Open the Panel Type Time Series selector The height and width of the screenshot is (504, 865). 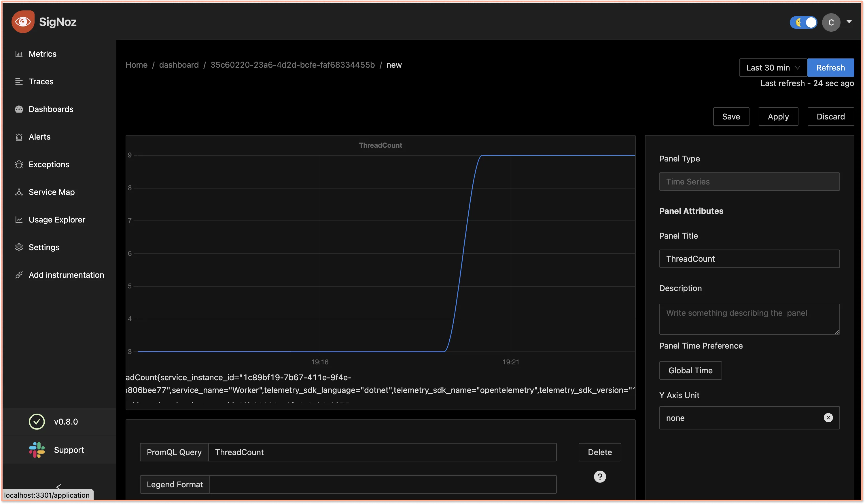(749, 182)
